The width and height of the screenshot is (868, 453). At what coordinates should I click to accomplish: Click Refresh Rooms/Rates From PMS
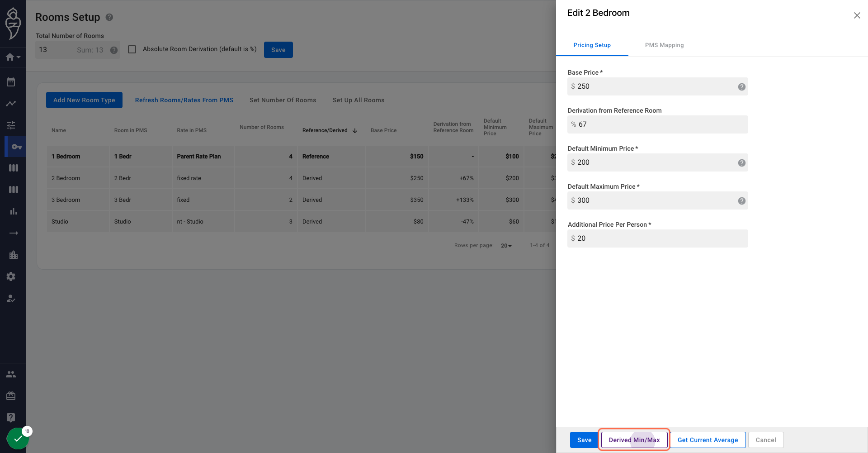click(184, 100)
